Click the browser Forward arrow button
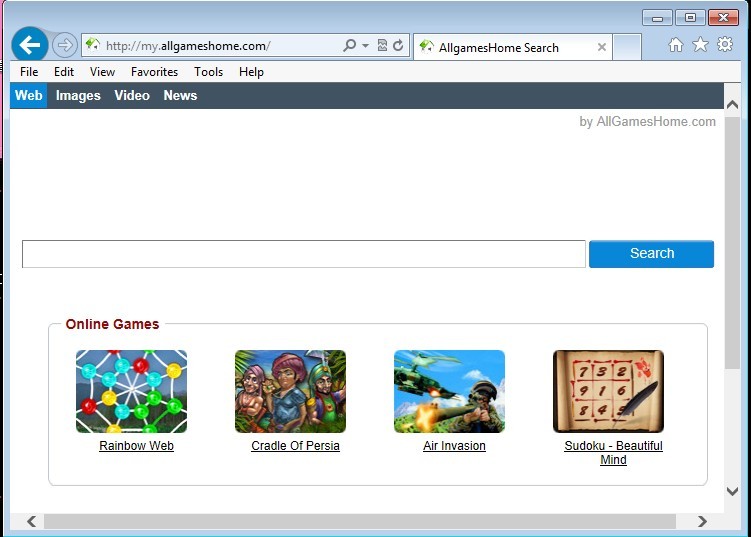 [64, 46]
